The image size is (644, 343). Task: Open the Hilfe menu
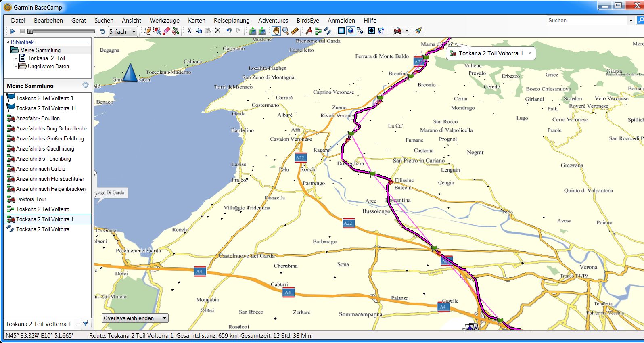(x=370, y=20)
